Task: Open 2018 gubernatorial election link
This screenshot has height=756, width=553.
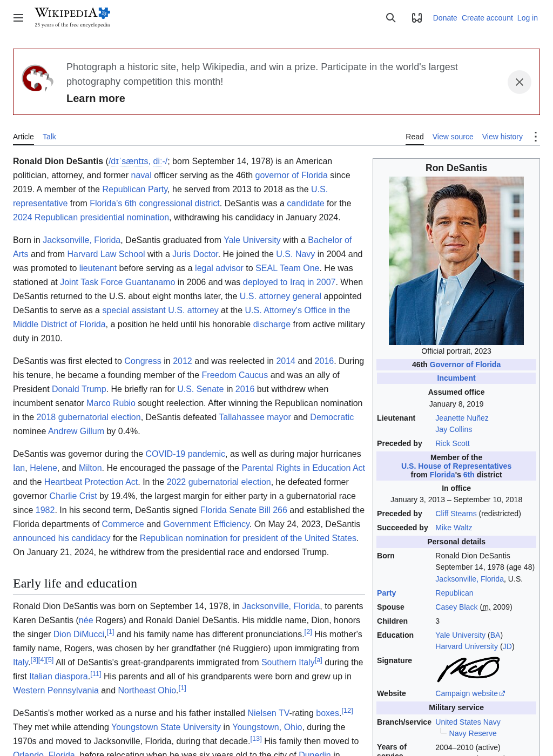Action: 89,417
